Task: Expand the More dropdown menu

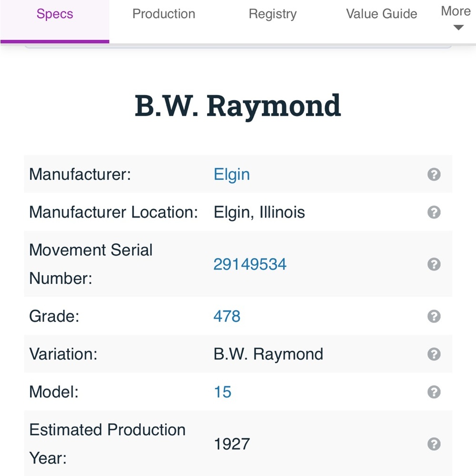Action: click(456, 18)
